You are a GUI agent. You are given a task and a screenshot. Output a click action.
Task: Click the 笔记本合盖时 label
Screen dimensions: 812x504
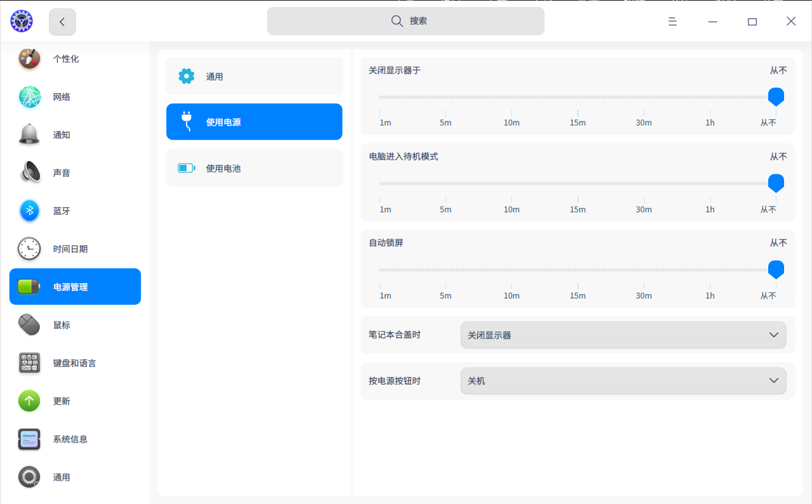[x=395, y=335]
